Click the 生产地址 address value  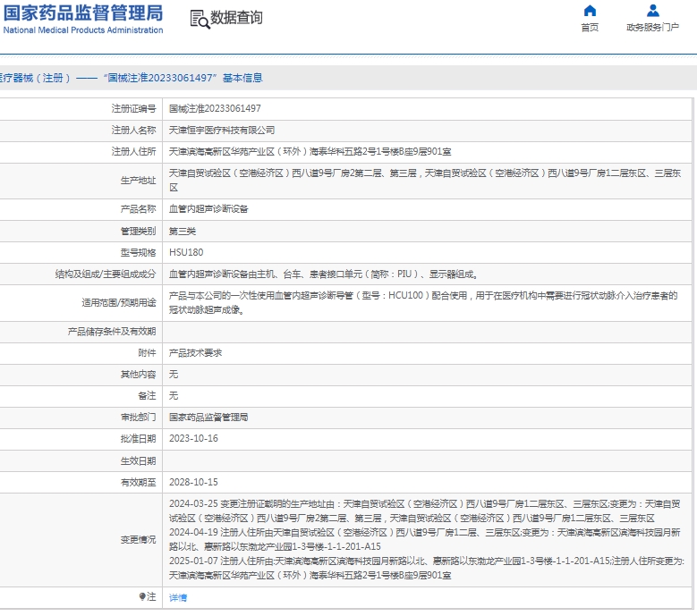(424, 181)
